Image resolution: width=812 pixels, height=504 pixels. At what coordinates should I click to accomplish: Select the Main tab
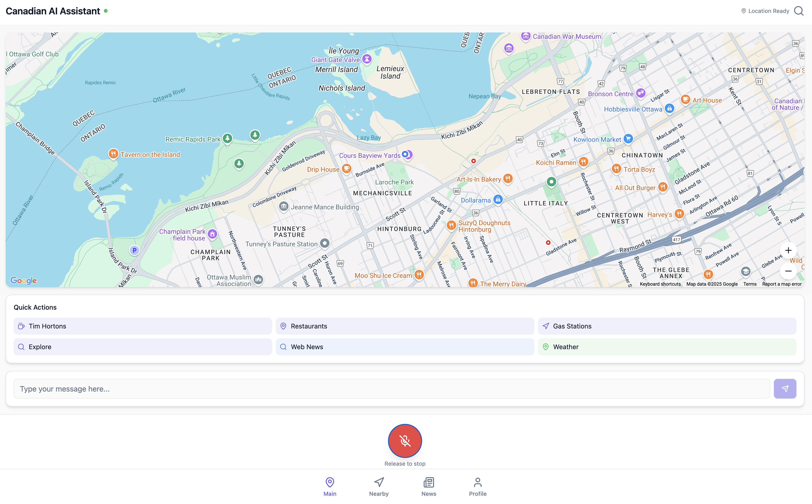tap(330, 486)
